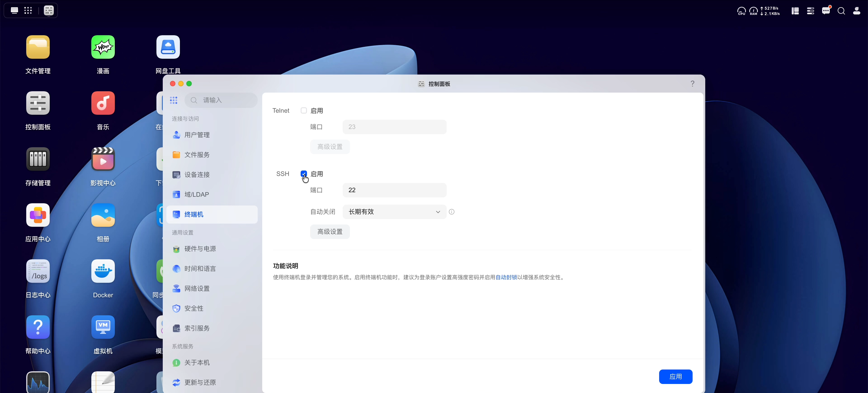Image resolution: width=868 pixels, height=393 pixels.
Task: Click Telnet 高级设置 button
Action: click(330, 147)
